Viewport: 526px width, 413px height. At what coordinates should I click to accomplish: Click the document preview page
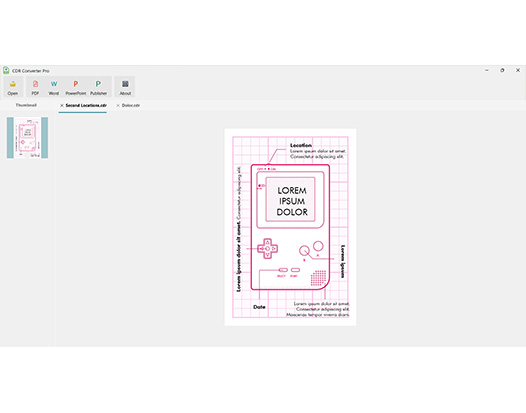pos(291,227)
